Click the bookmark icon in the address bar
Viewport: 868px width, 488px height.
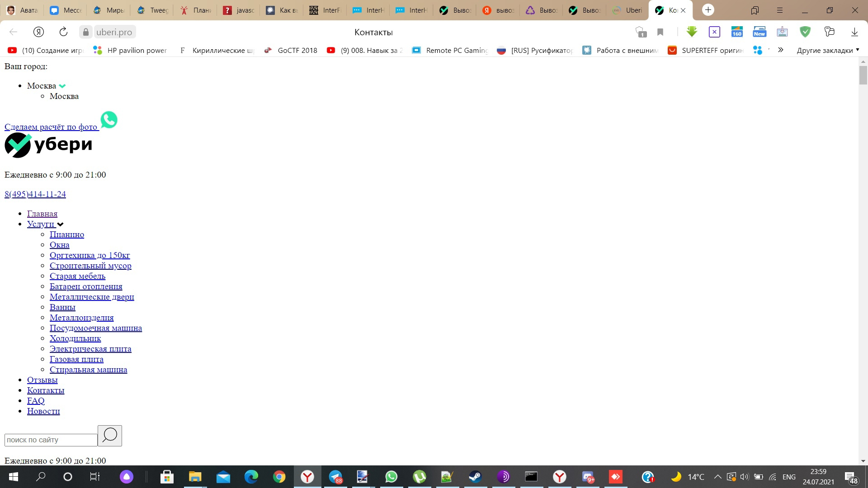click(660, 32)
